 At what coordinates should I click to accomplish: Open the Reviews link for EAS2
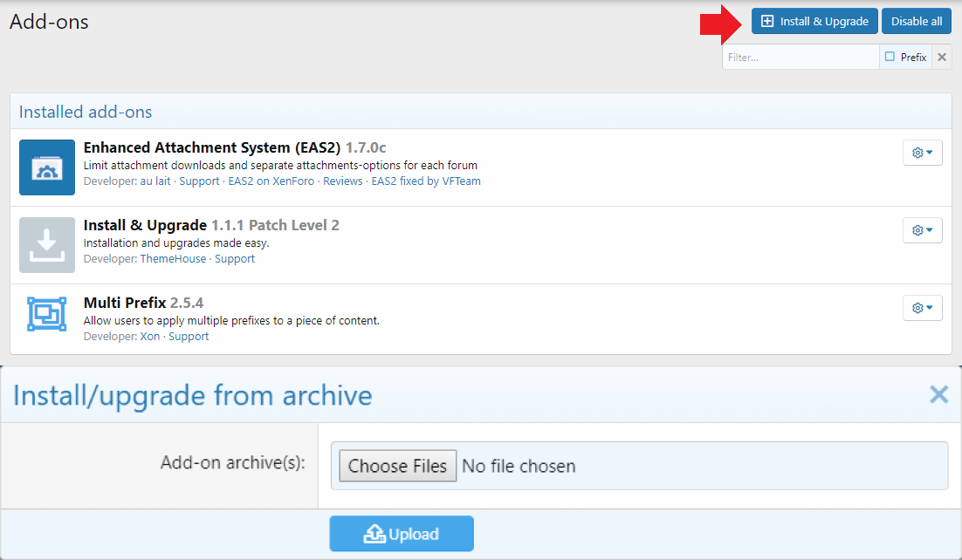click(x=342, y=181)
